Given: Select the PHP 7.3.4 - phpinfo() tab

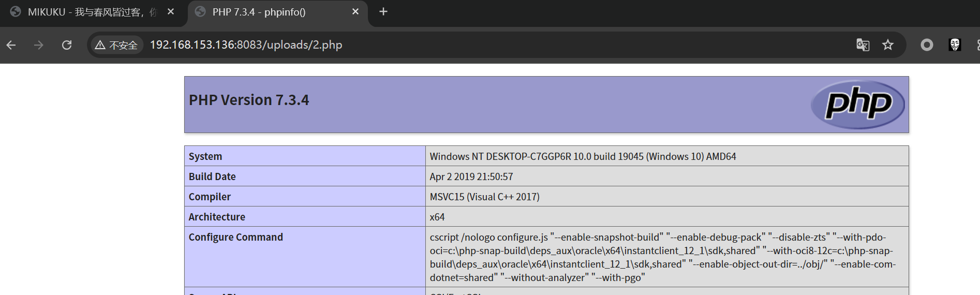Looking at the screenshot, I should coord(278,12).
